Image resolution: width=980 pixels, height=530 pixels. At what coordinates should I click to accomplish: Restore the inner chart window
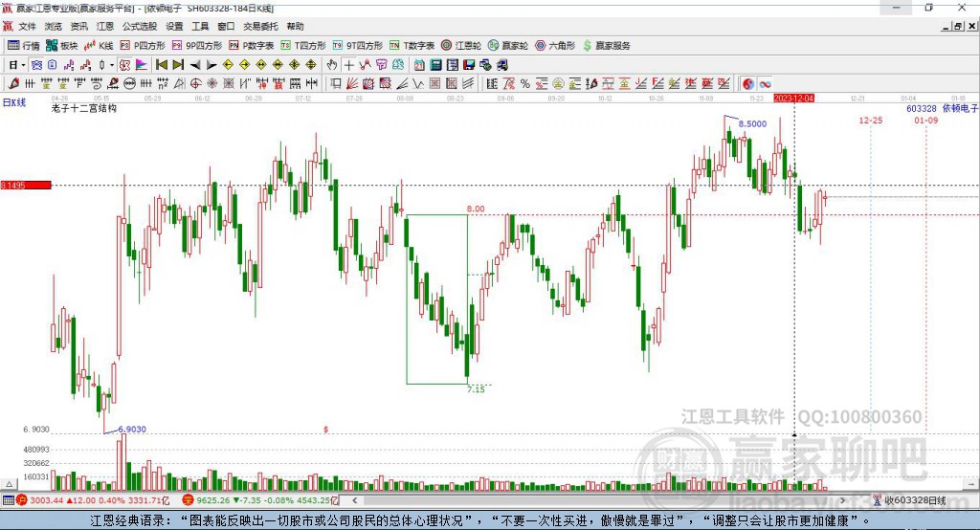(x=958, y=26)
